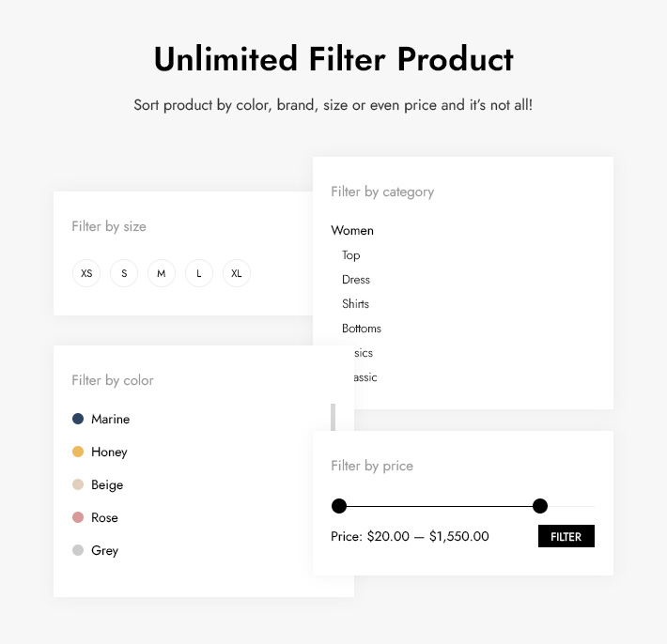
Task: Click the category list scrollbar
Action: [333, 417]
